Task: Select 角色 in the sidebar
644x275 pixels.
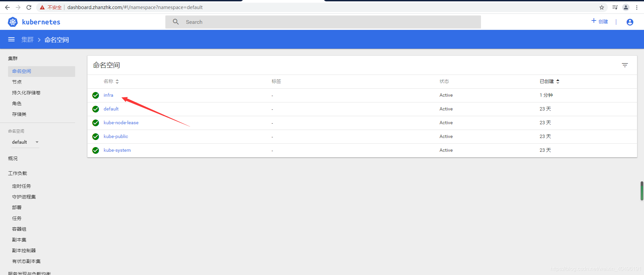Action: (17, 103)
